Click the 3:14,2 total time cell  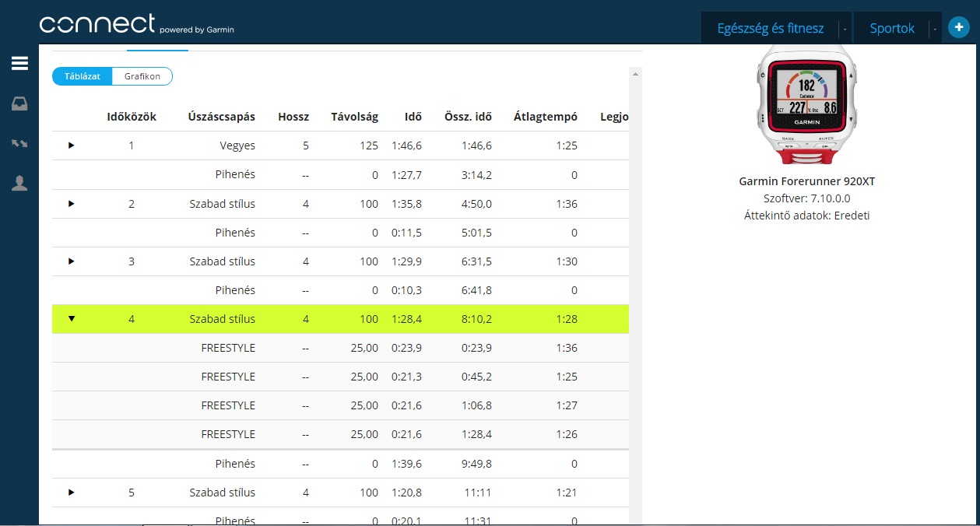click(476, 175)
